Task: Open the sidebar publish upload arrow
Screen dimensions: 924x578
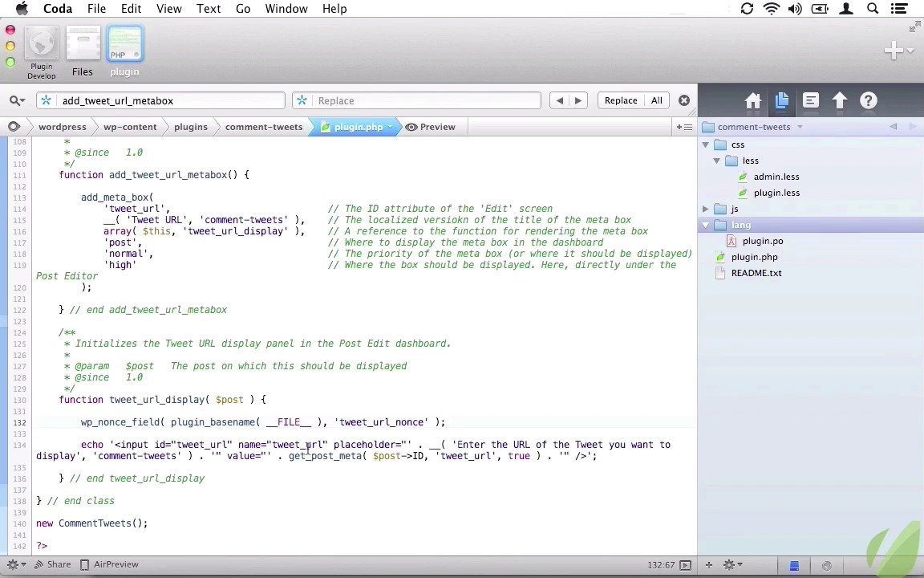Action: click(840, 101)
